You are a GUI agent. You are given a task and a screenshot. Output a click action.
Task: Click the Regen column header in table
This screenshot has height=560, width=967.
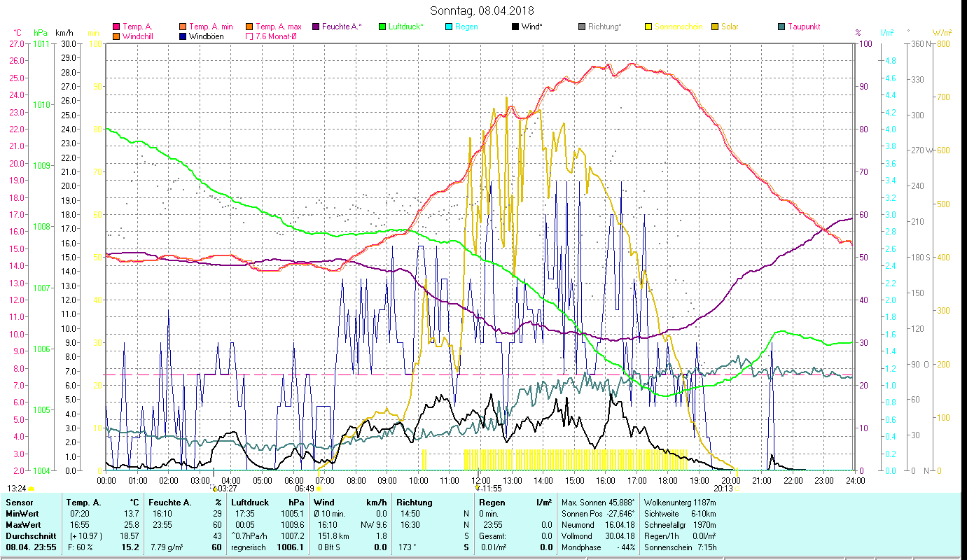pos(492,503)
